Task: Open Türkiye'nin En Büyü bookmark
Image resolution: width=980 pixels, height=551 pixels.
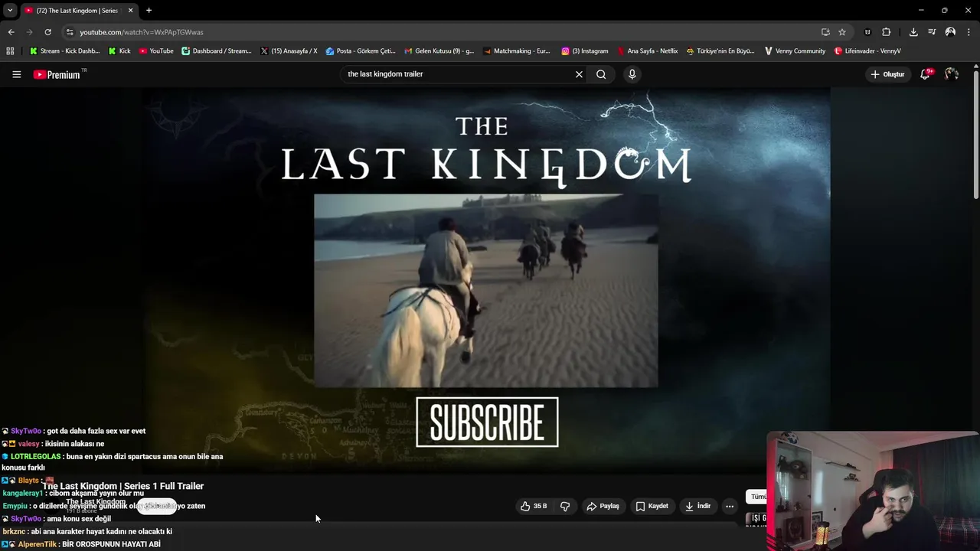Action: [720, 51]
